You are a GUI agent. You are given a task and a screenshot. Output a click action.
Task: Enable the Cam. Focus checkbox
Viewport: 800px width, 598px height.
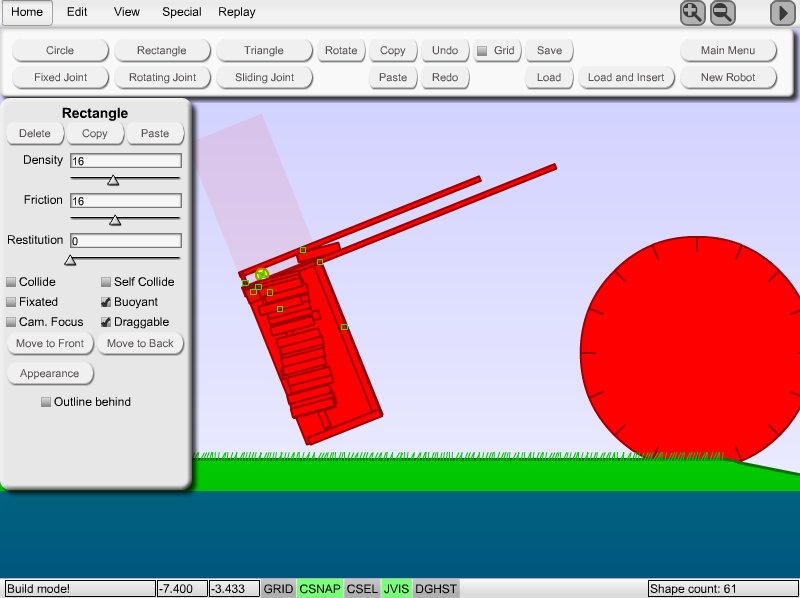coord(11,322)
